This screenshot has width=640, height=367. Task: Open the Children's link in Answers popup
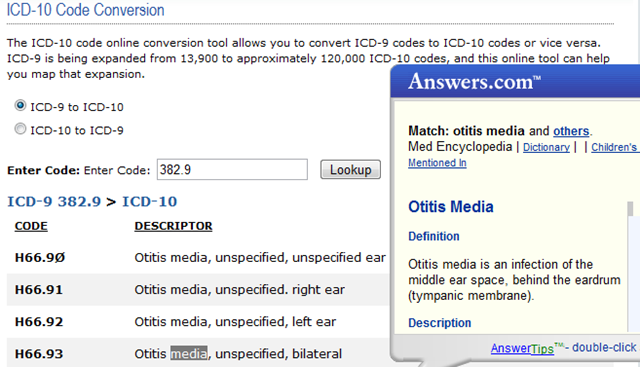[614, 147]
